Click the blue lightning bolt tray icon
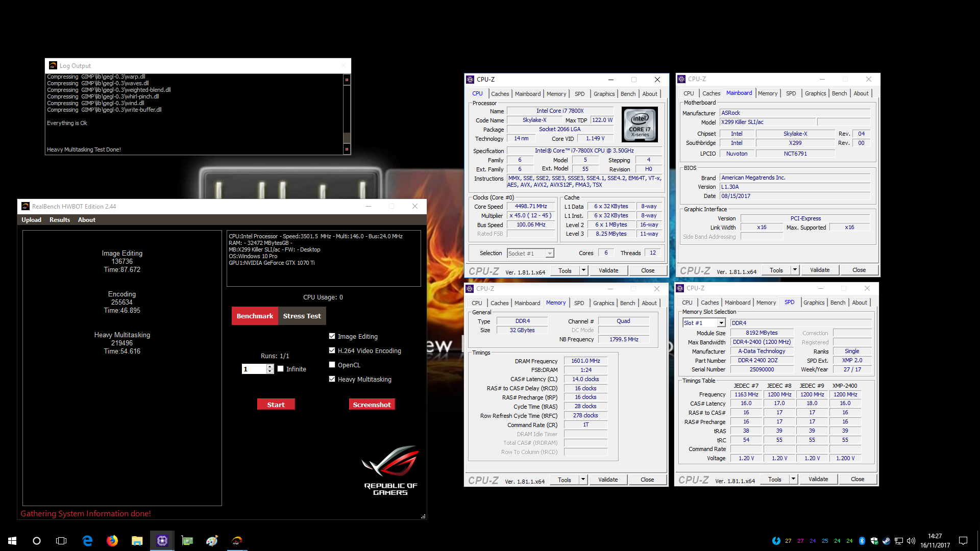The width and height of the screenshot is (980, 551). [x=776, y=541]
